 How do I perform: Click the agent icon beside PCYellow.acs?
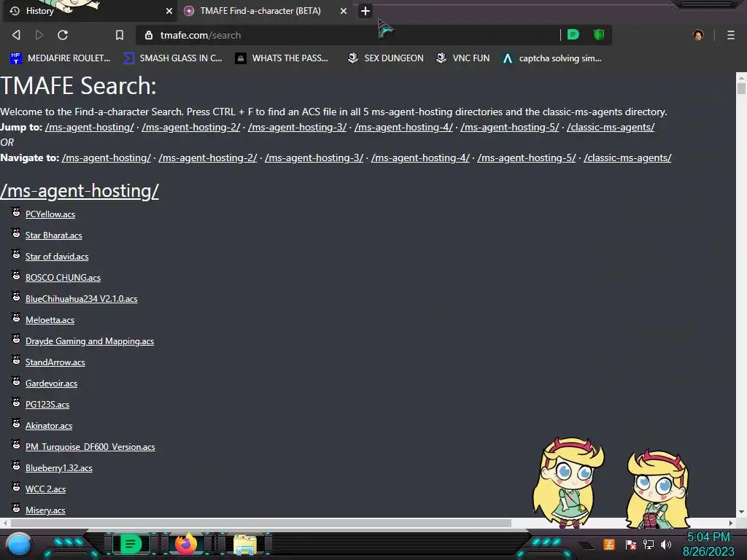point(16,211)
